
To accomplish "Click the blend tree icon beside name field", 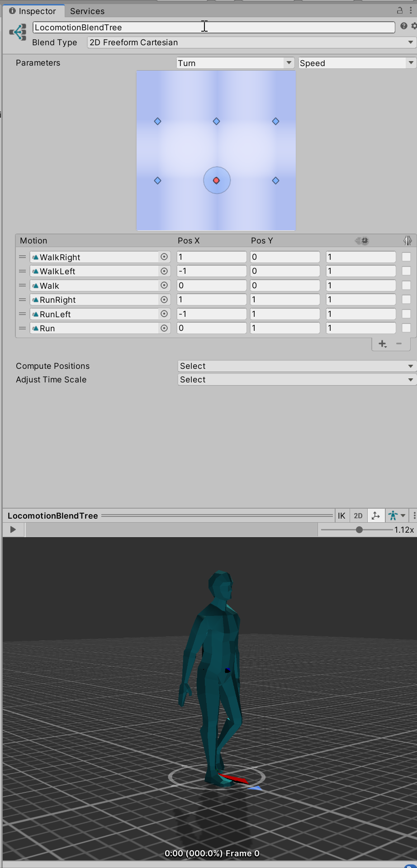I will pos(18,33).
